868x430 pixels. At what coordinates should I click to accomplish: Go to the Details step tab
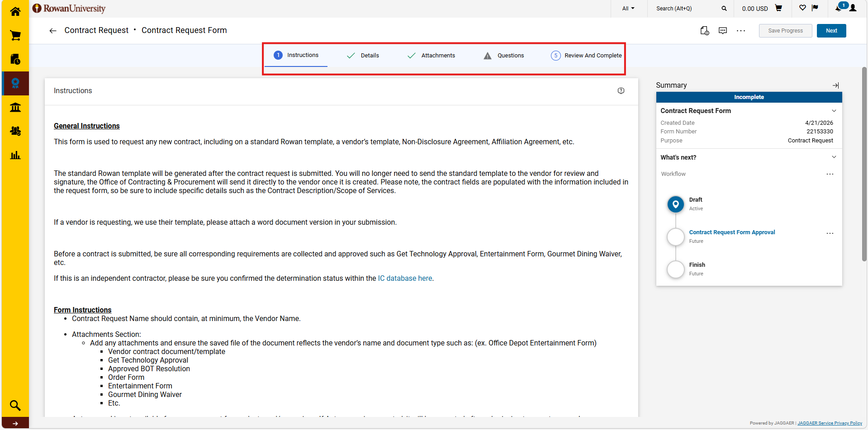pyautogui.click(x=363, y=56)
